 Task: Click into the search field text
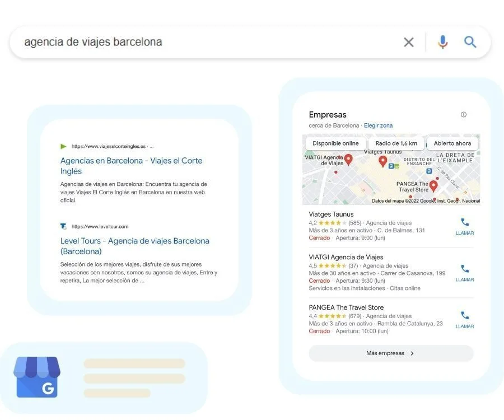coord(93,42)
